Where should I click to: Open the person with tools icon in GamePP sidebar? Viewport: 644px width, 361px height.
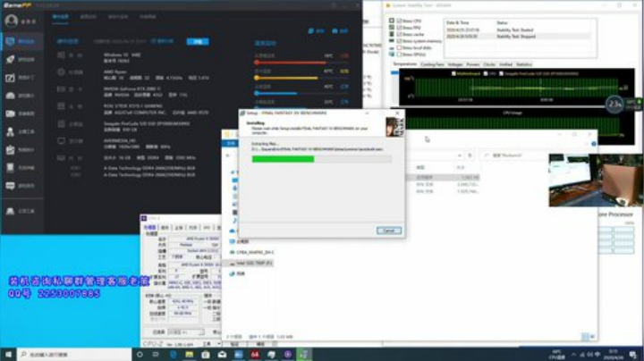tap(10, 131)
